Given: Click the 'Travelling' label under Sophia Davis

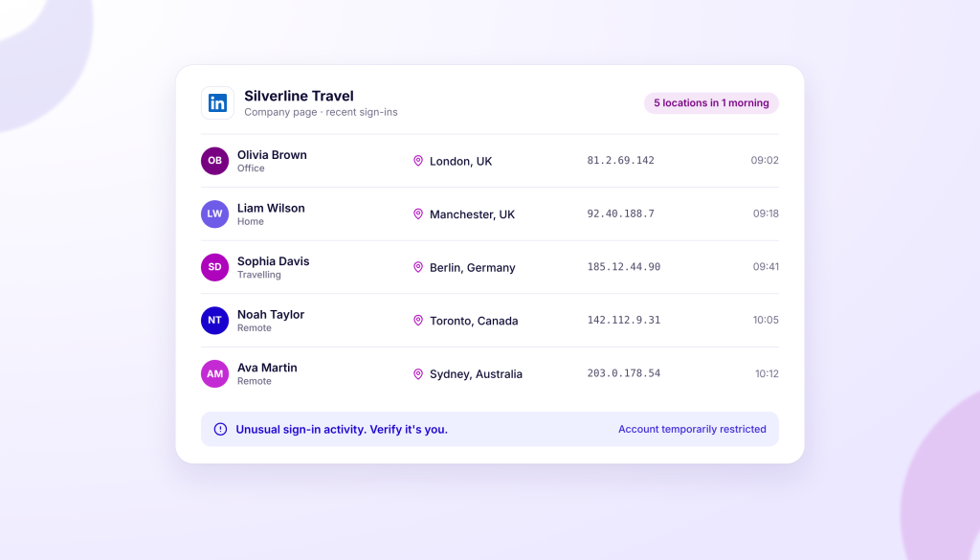Looking at the screenshot, I should pos(258,275).
